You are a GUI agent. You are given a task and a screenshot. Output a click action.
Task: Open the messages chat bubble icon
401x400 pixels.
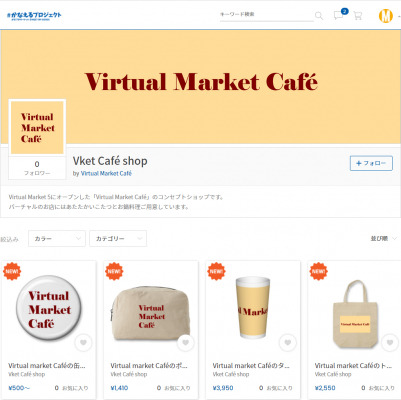[x=338, y=15]
